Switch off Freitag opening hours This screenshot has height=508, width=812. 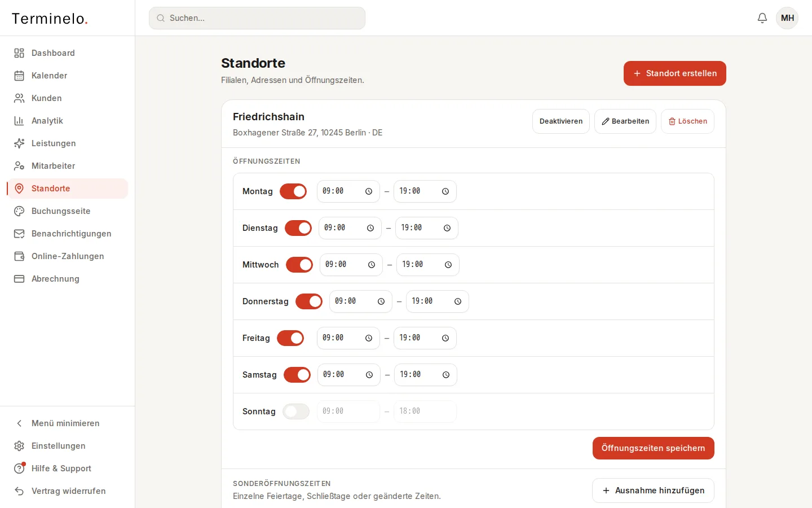290,338
